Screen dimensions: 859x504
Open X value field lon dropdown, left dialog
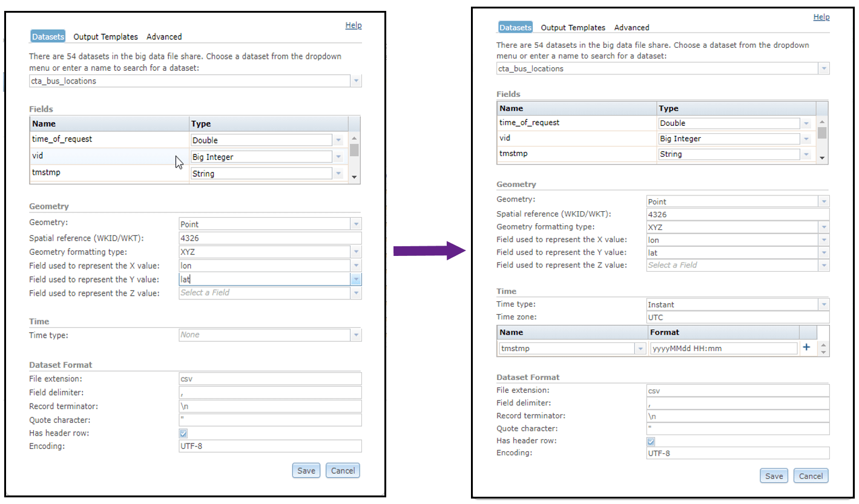tap(356, 265)
